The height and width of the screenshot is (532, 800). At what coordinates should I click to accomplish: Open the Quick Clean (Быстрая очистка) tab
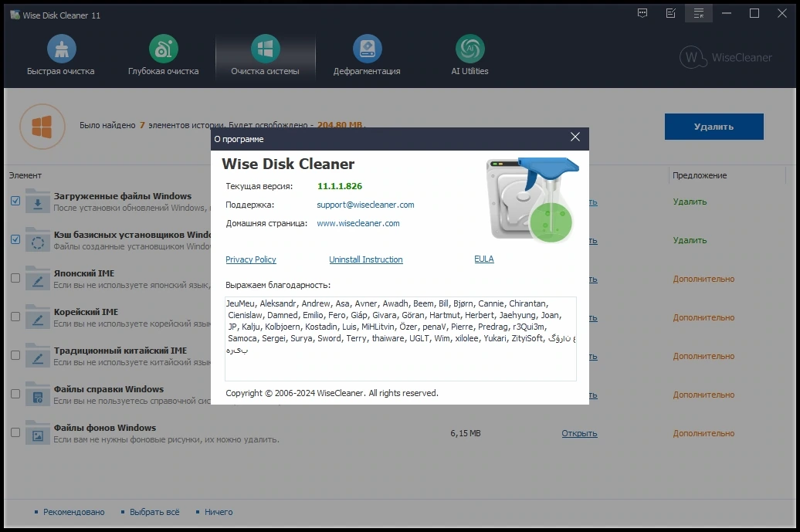[61, 56]
